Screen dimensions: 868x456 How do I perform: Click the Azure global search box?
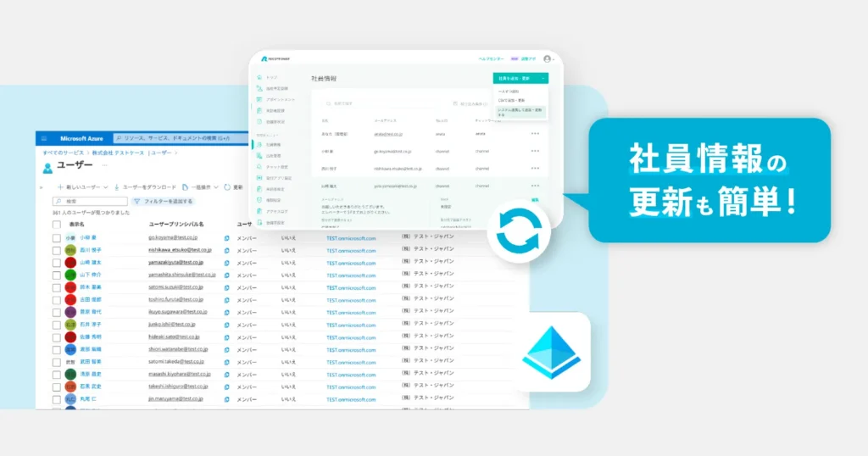[181, 138]
